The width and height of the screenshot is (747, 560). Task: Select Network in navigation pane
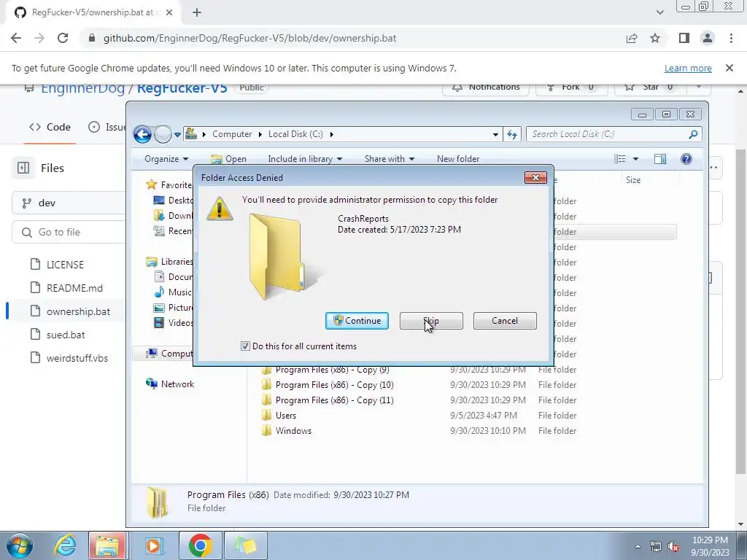(171, 384)
